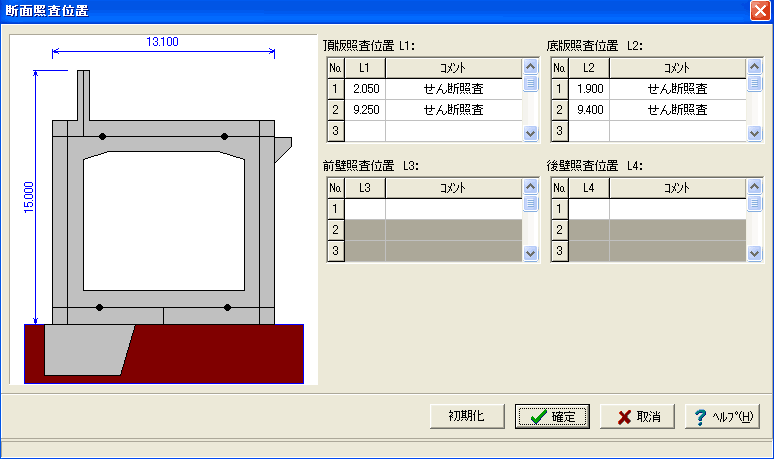The width and height of the screenshot is (774, 459).
Task: Select row number 2 in L2 table
Action: (x=560, y=110)
